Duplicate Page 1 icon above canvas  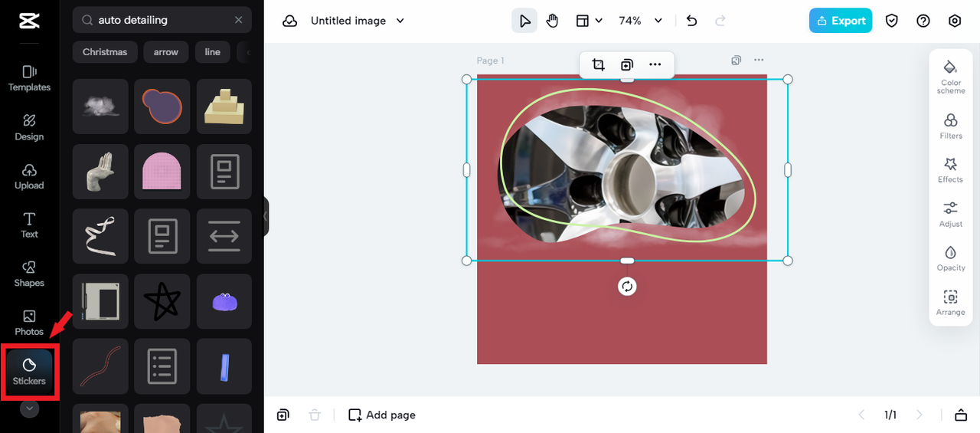tap(736, 60)
